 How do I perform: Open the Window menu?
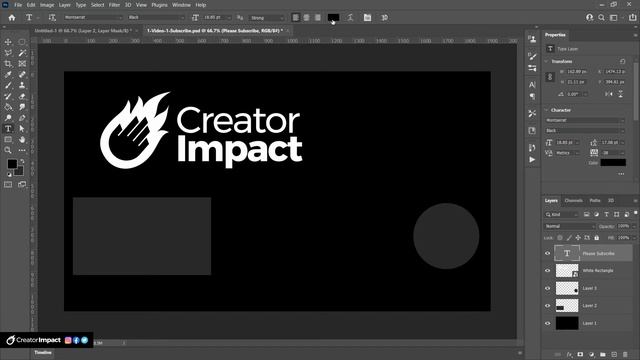[181, 5]
